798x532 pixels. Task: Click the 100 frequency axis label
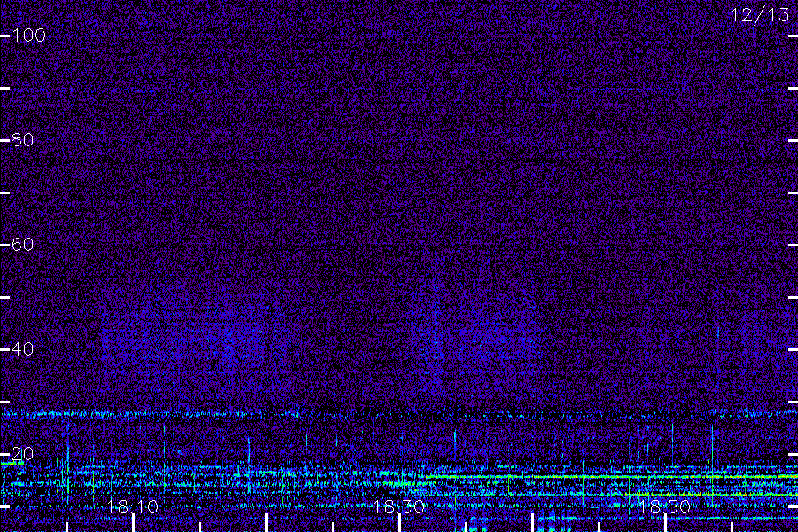coord(28,35)
